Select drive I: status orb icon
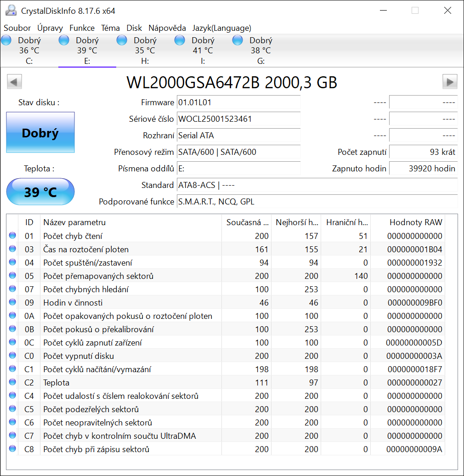The width and height of the screenshot is (464, 476). [x=180, y=40]
